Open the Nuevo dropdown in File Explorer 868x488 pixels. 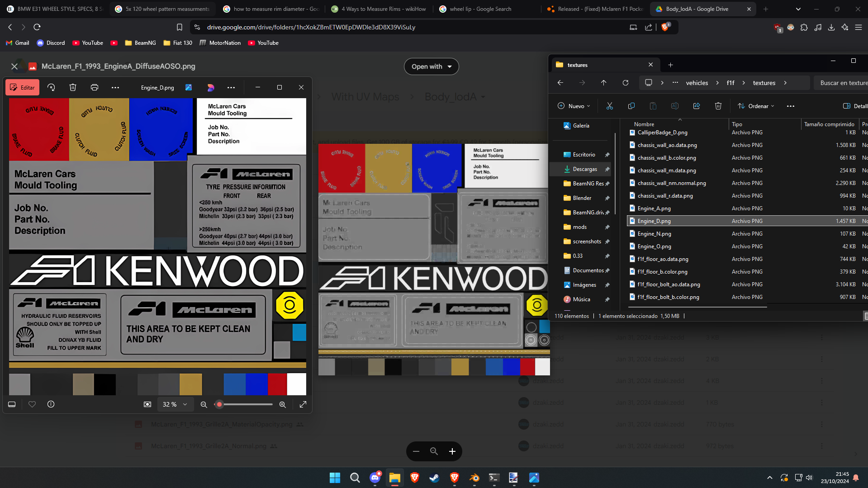[574, 106]
